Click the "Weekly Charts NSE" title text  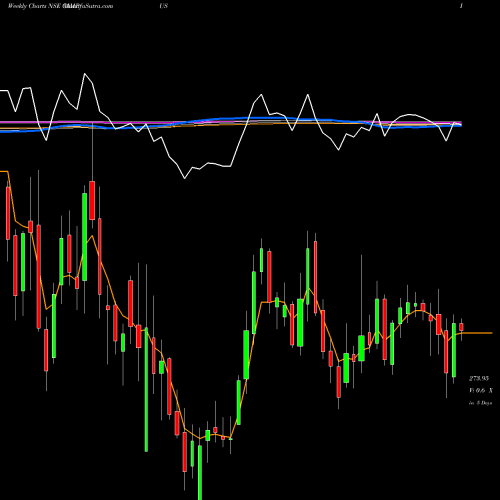coord(34,6)
